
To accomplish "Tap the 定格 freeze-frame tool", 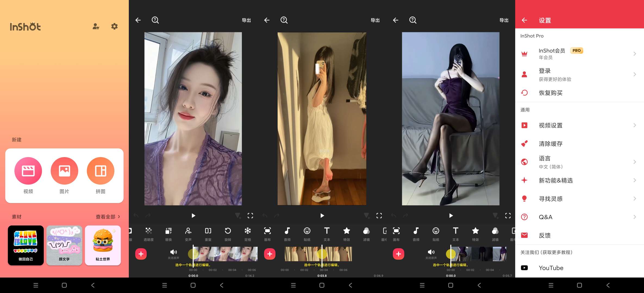I will [248, 234].
